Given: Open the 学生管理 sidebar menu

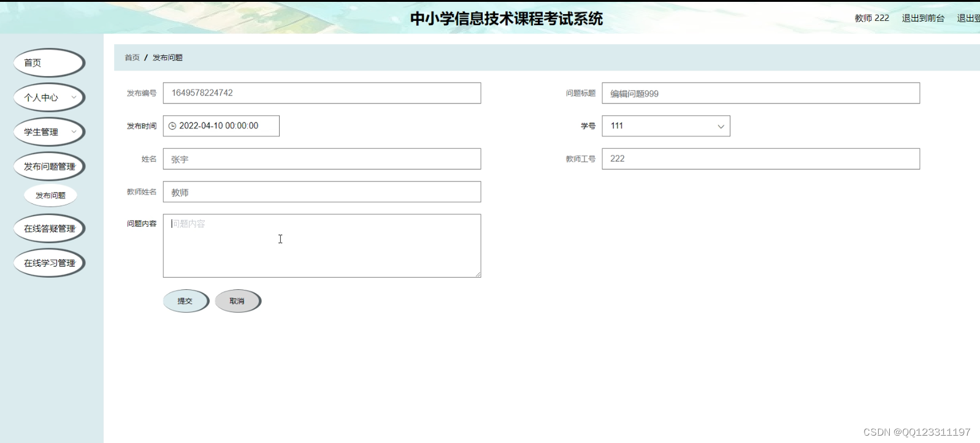Looking at the screenshot, I should pyautogui.click(x=49, y=132).
